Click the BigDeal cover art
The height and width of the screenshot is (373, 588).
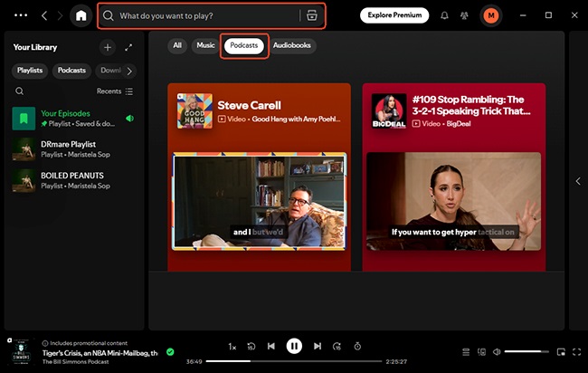pos(389,111)
